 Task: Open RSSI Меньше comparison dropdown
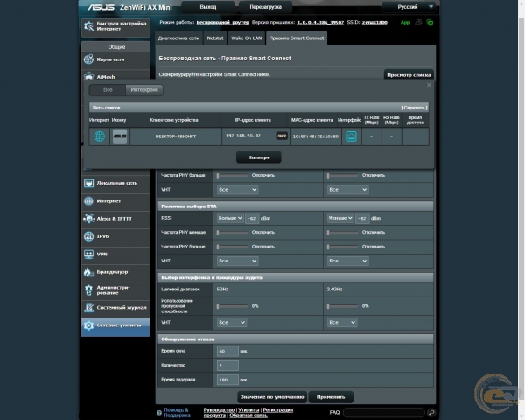[340, 218]
